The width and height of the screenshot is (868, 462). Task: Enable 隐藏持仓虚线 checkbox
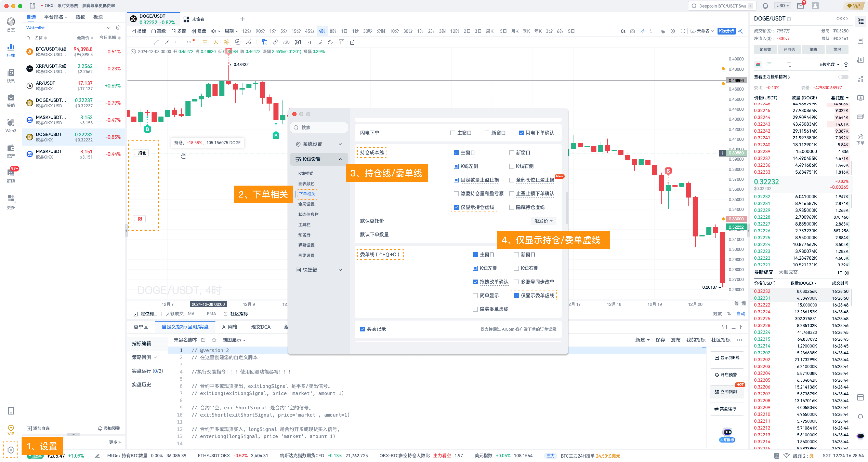511,207
